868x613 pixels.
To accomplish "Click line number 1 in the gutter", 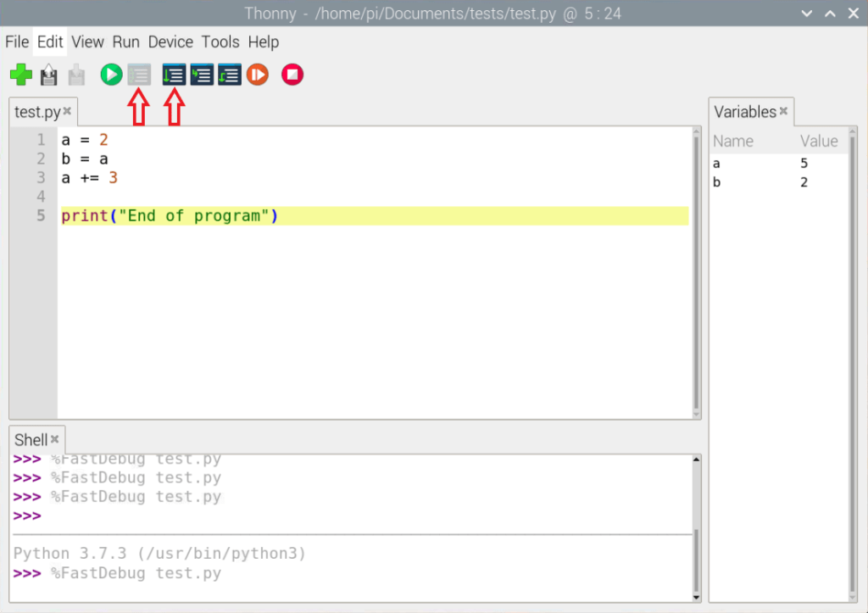I will point(41,140).
